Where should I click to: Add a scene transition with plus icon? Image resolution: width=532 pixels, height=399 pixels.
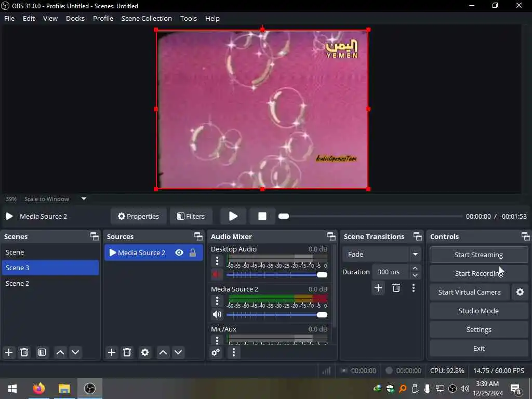click(x=378, y=288)
